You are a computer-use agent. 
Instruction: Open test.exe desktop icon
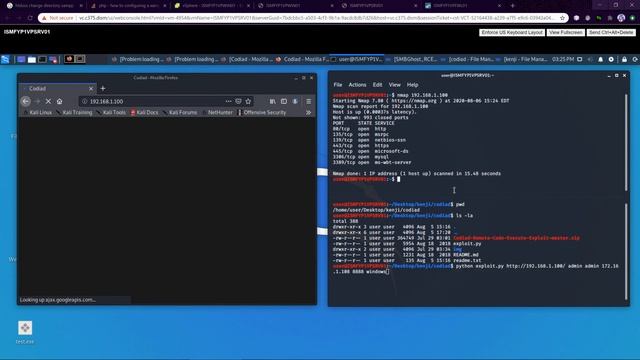(x=25, y=332)
